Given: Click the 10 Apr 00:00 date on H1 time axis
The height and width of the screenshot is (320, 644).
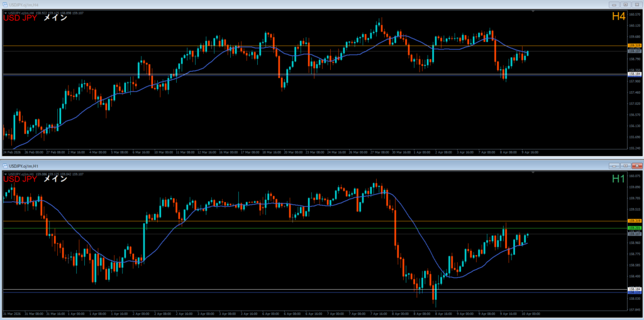Looking at the screenshot, I should (x=530, y=314).
